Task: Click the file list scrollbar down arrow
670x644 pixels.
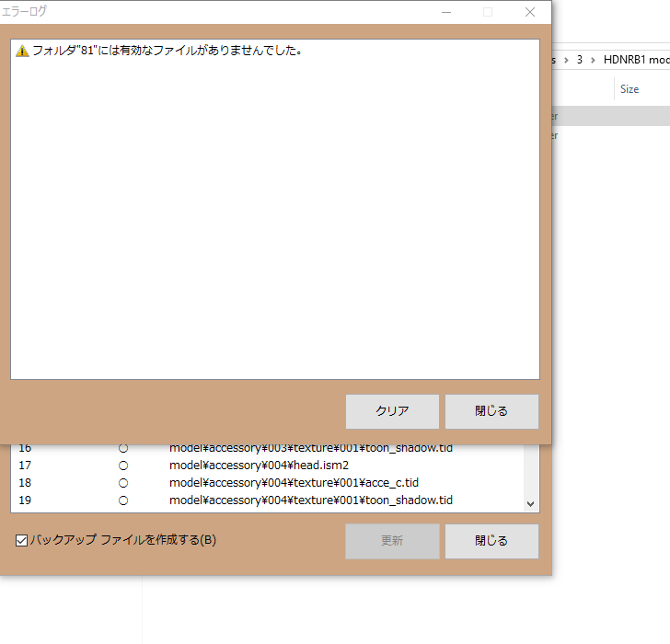Action: click(530, 504)
